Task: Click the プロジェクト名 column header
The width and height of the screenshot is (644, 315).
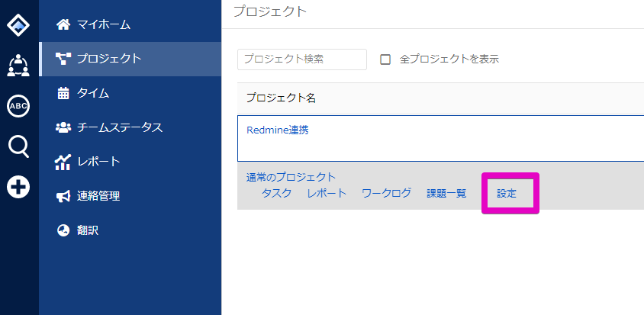Action: coord(281,98)
